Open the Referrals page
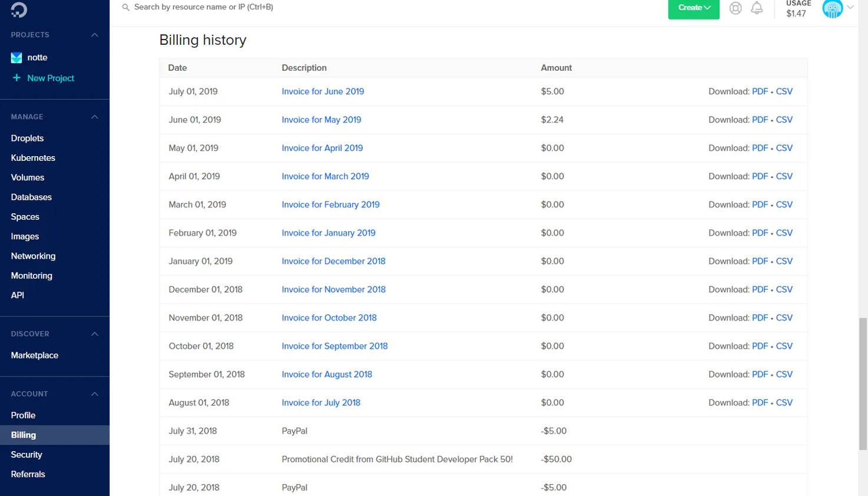The width and height of the screenshot is (868, 496). [28, 474]
